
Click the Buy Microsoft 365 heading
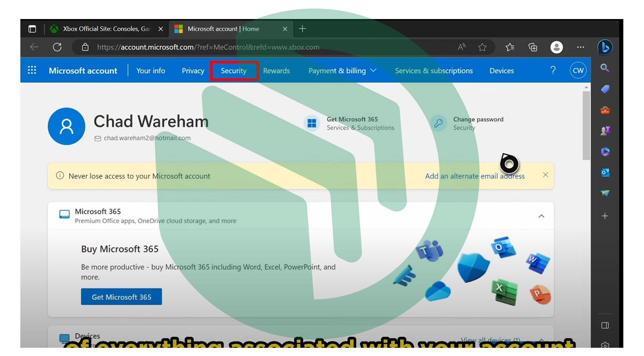click(x=120, y=249)
